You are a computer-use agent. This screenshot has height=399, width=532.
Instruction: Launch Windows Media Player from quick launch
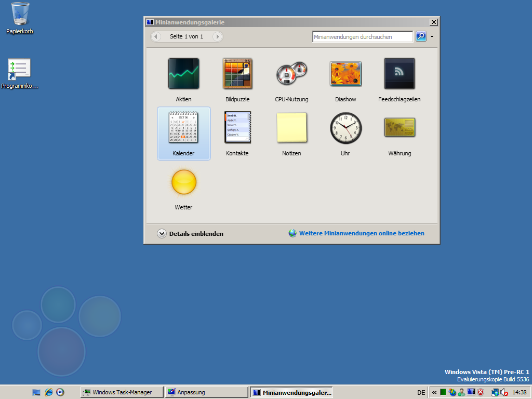click(60, 392)
